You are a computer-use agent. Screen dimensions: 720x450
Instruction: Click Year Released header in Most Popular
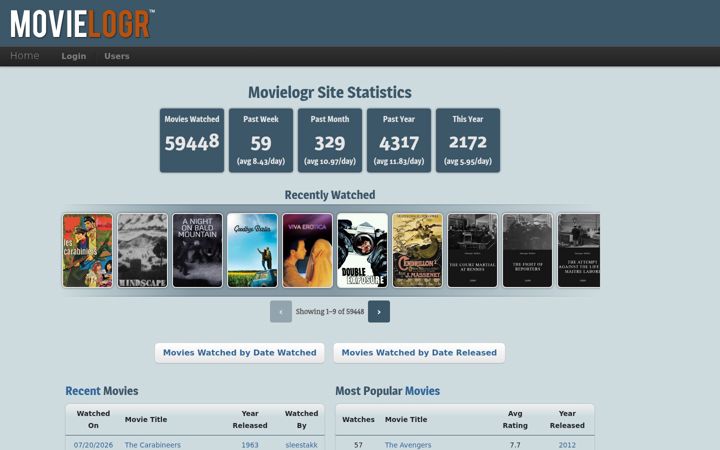[567, 419]
